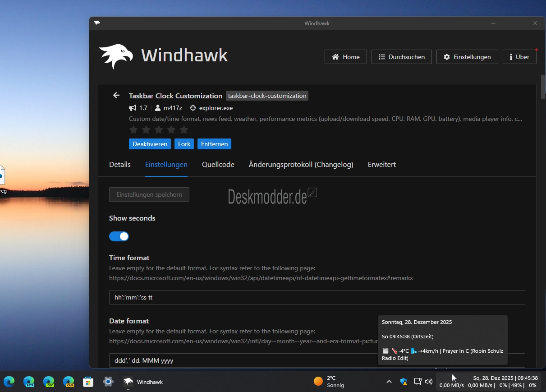The height and width of the screenshot is (392, 546).
Task: Click the Time format input field
Action: [317, 297]
